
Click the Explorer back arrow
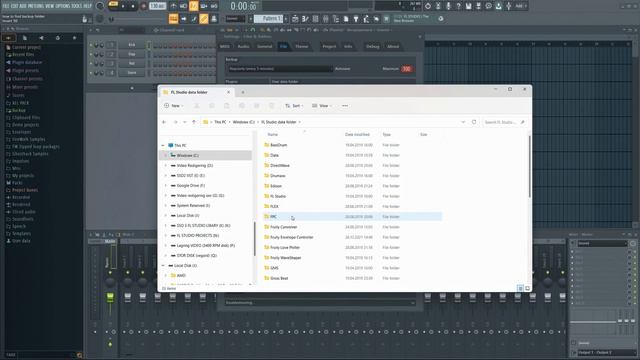coord(164,122)
